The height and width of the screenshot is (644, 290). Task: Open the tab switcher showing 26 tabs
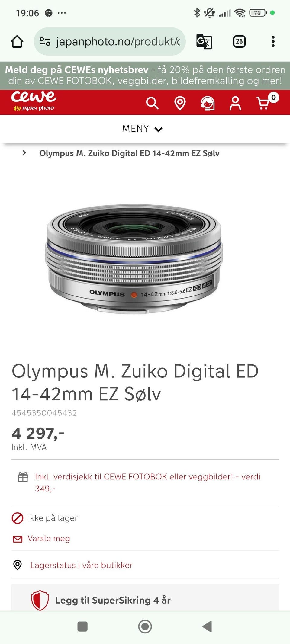(x=239, y=42)
